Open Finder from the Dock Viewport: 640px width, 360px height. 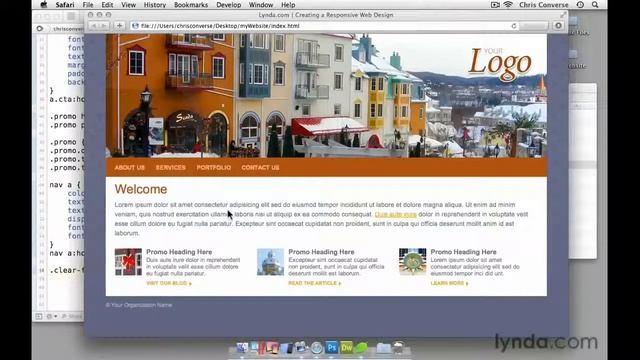242,348
